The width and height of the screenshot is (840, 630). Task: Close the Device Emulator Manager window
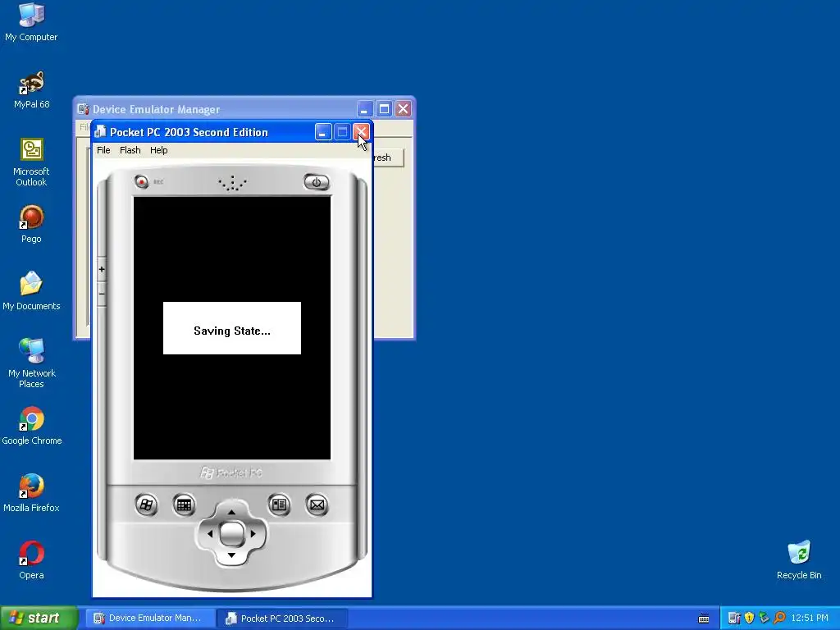coord(403,109)
